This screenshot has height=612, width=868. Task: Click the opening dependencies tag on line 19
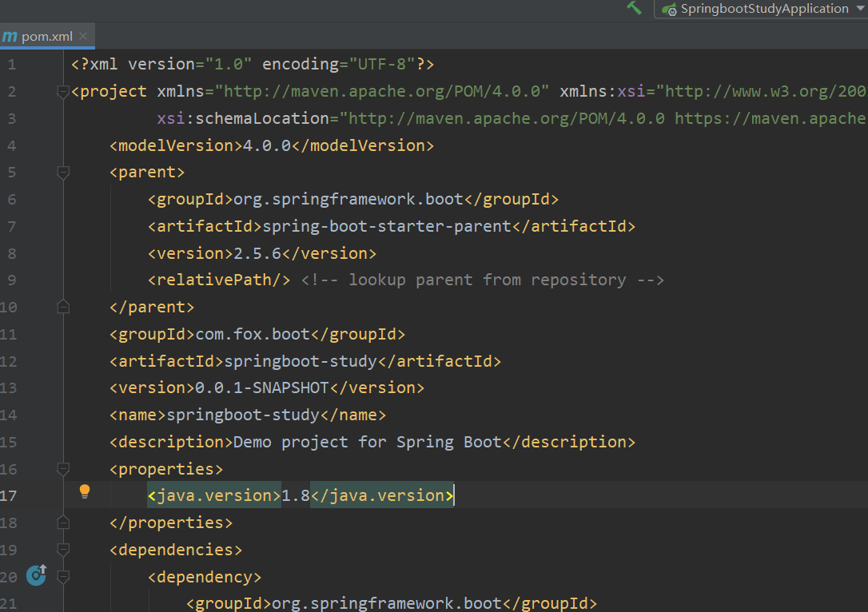(176, 550)
